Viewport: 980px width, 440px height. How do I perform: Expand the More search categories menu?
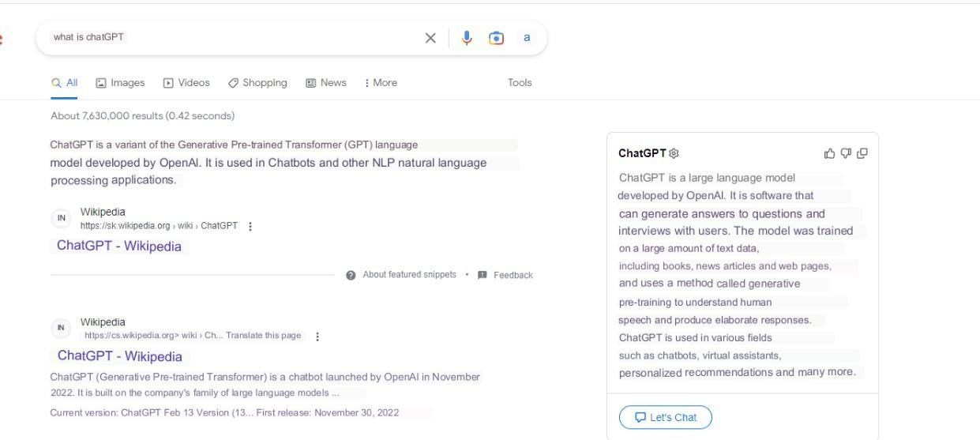(x=381, y=83)
